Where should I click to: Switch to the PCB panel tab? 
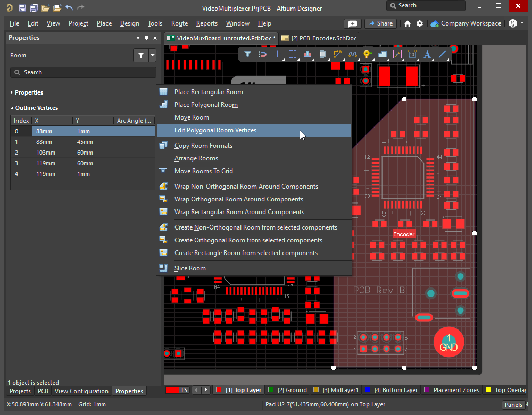coord(43,391)
